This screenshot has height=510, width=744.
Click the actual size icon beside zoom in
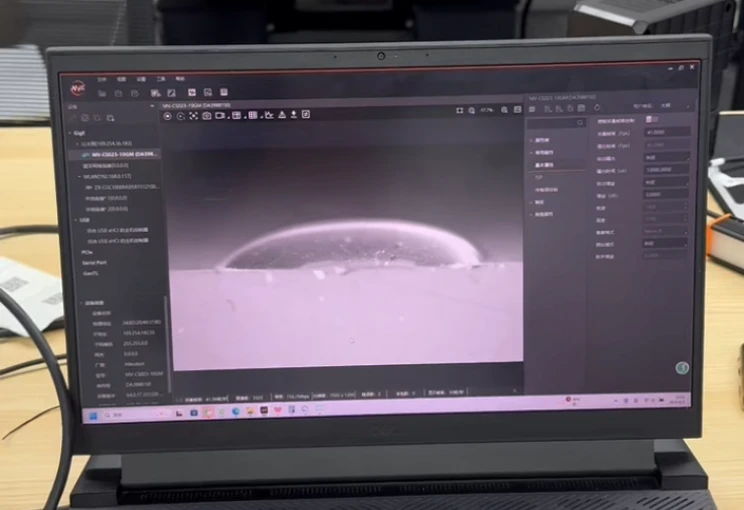tap(517, 110)
